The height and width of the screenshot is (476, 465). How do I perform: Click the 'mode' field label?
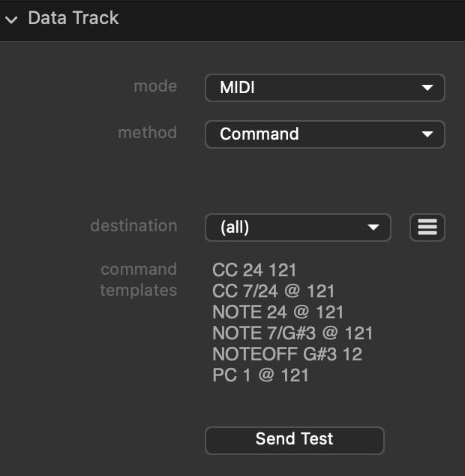[155, 86]
